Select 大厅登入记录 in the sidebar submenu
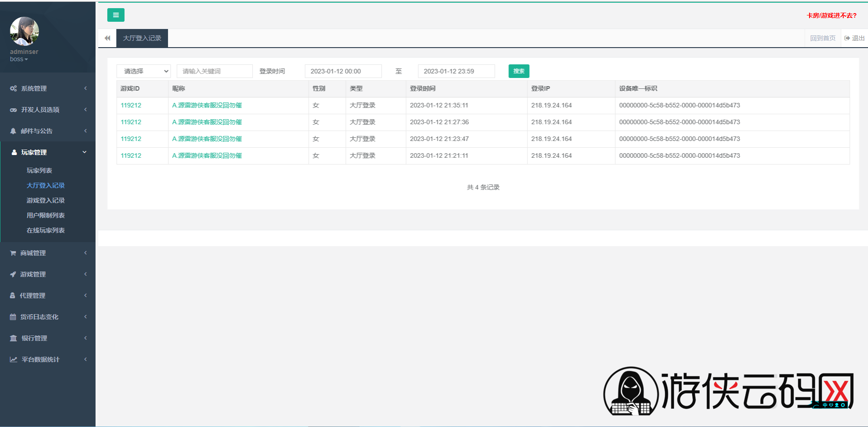 [46, 185]
